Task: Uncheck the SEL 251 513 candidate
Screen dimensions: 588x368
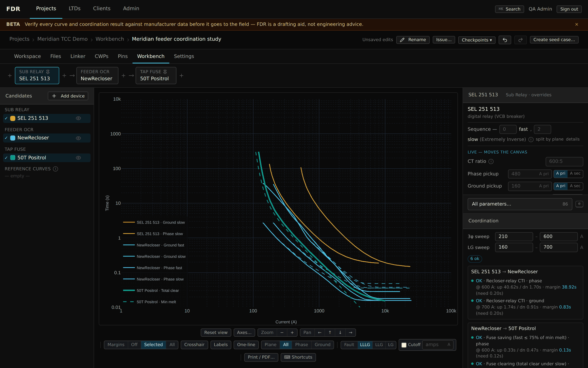Action: [6, 118]
